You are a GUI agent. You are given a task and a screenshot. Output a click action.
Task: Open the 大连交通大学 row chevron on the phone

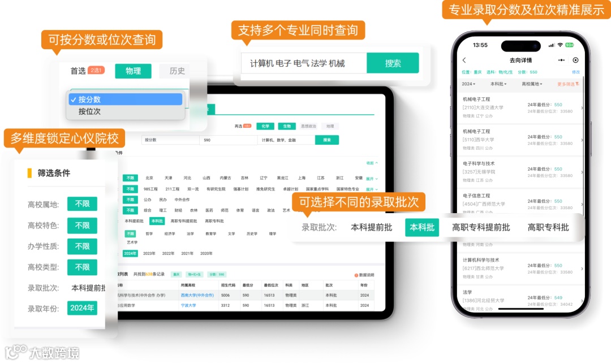tap(582, 108)
